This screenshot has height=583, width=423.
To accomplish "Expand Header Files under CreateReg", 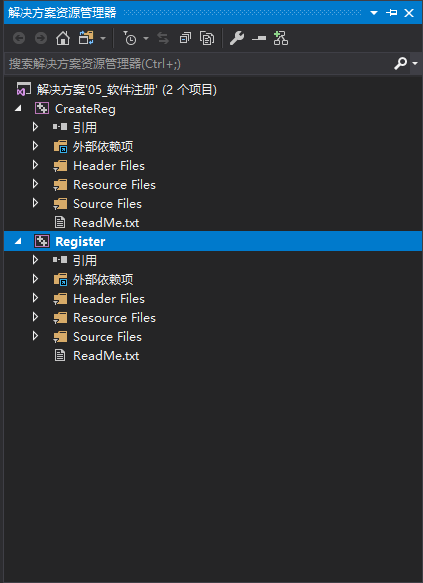I will point(35,165).
